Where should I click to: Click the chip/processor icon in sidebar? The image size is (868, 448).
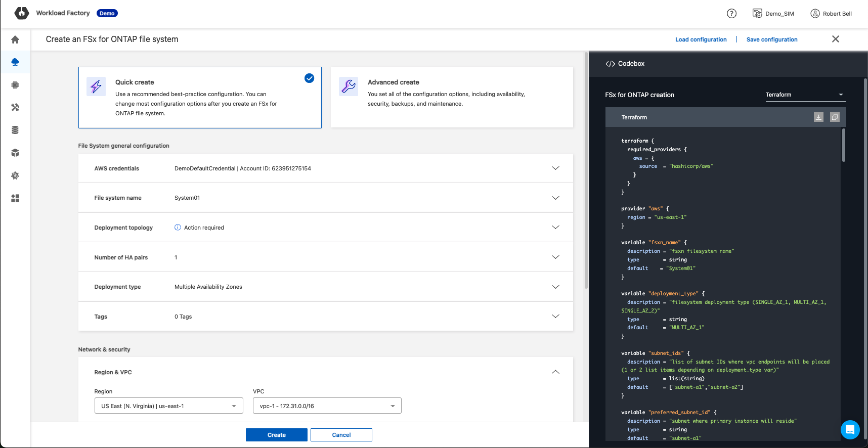15,85
